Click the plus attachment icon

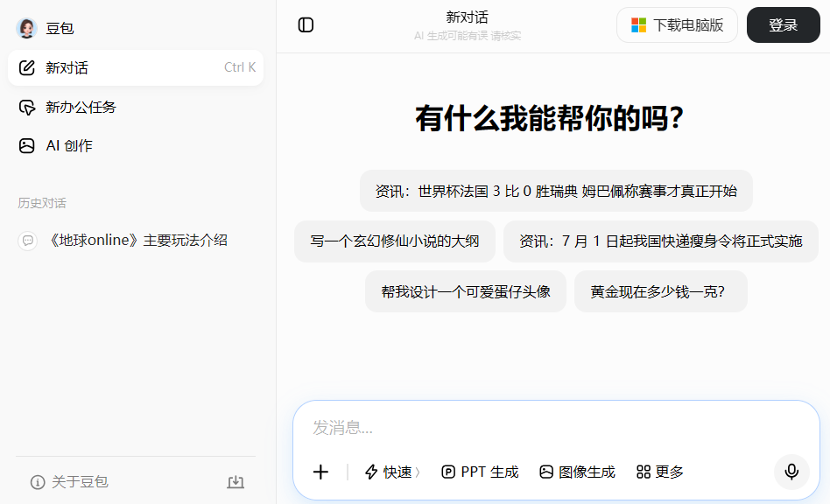point(320,472)
